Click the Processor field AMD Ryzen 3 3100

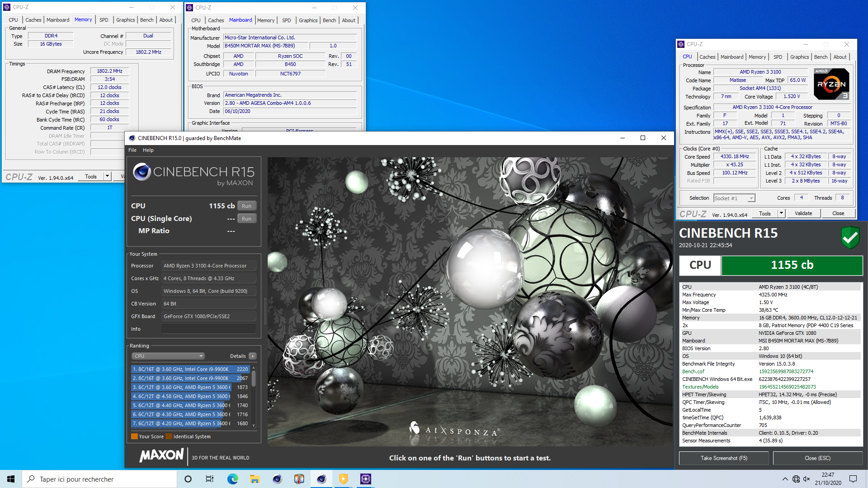209,266
